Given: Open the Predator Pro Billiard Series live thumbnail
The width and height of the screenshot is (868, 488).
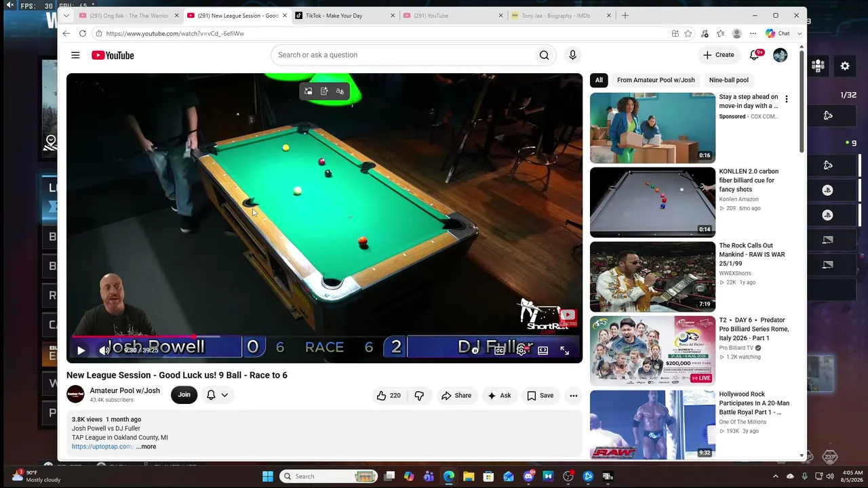Looking at the screenshot, I should pyautogui.click(x=652, y=350).
